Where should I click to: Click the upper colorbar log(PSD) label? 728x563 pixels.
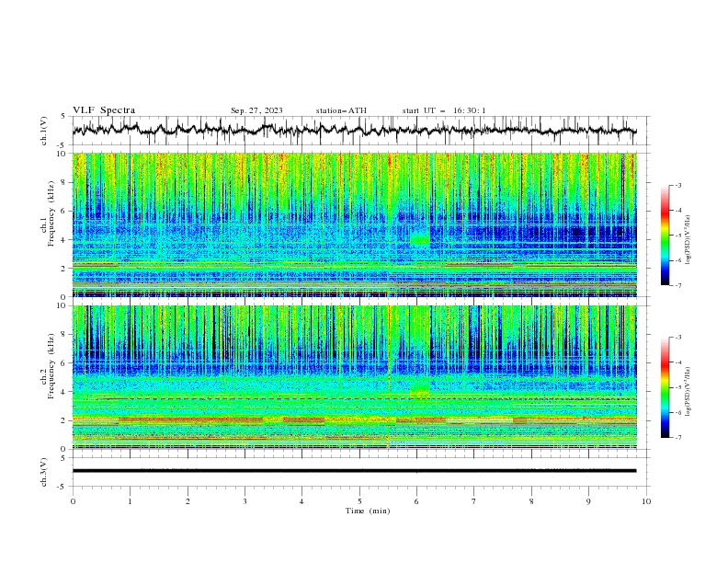click(x=688, y=240)
